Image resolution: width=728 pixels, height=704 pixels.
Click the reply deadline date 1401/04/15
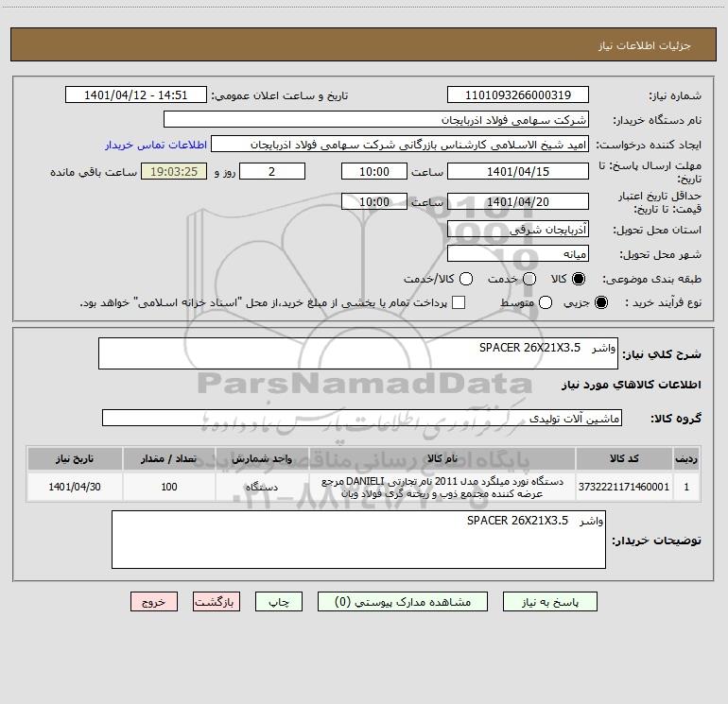point(518,171)
